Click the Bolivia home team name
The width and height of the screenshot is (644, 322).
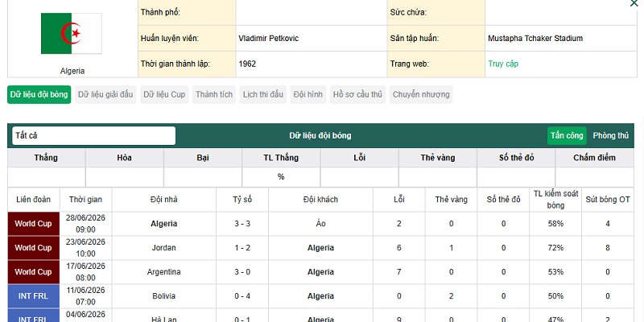pos(164,296)
